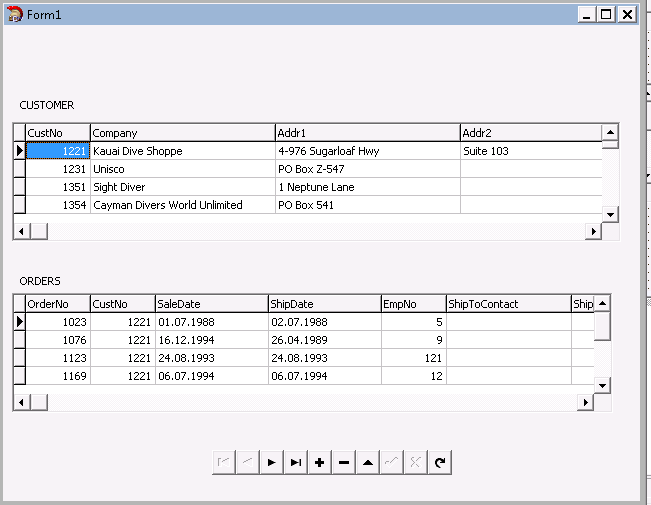Click ORDERS vertical scrollbar thumb
Screen dimensions: 651x505
coord(602,326)
